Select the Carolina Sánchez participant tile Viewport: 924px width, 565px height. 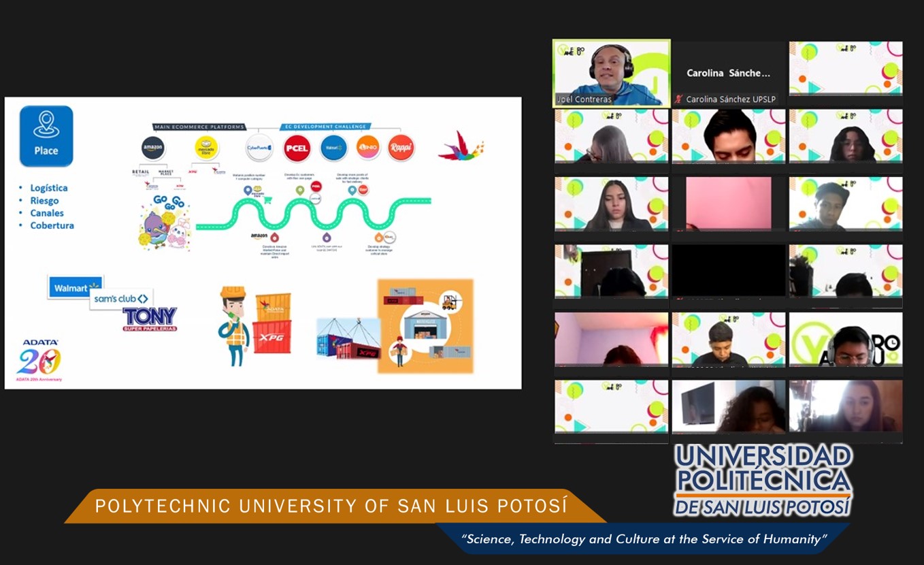(x=729, y=73)
